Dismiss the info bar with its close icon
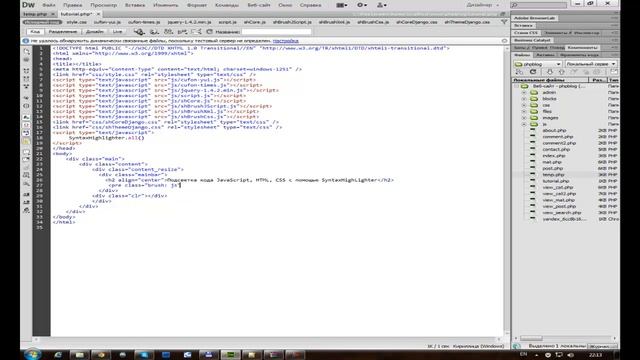 (504, 41)
